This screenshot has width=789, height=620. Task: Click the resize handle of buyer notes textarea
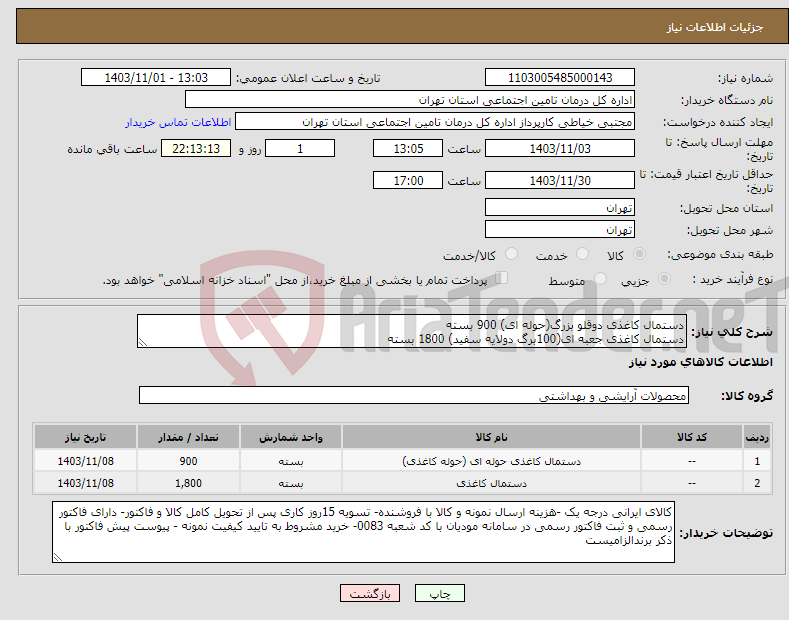[x=58, y=558]
